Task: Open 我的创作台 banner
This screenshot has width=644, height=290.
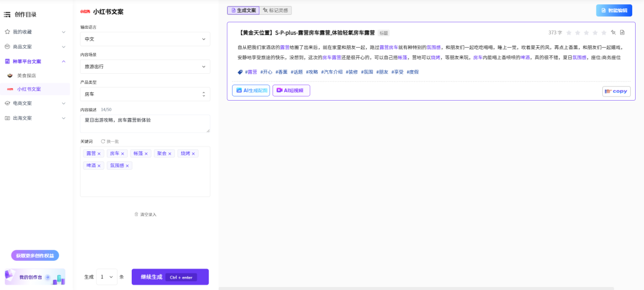Action: 35,277
